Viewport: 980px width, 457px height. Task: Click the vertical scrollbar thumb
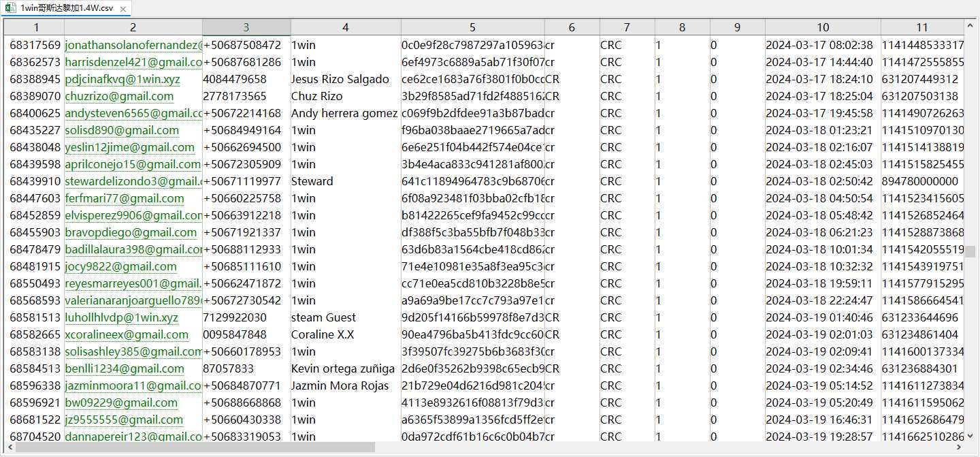pos(970,251)
